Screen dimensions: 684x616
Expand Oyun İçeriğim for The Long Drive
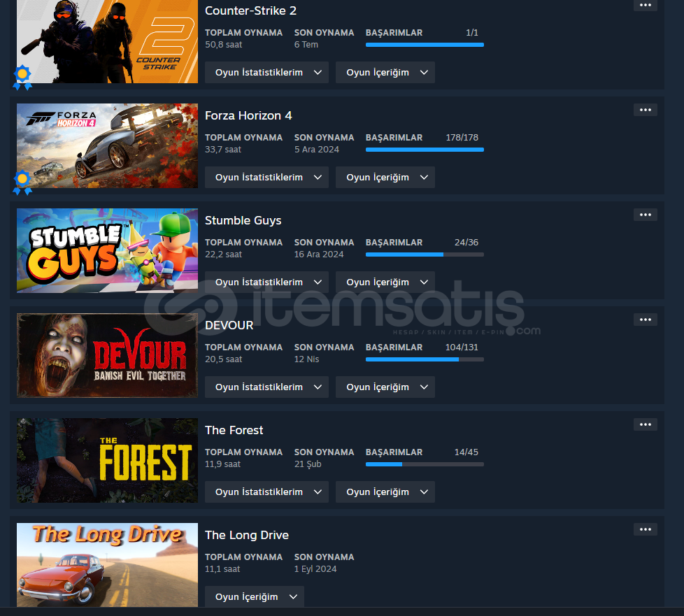click(255, 597)
